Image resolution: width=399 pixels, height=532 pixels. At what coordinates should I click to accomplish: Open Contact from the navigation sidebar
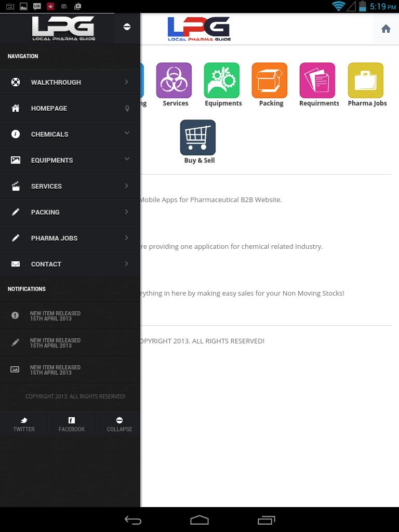(70, 264)
